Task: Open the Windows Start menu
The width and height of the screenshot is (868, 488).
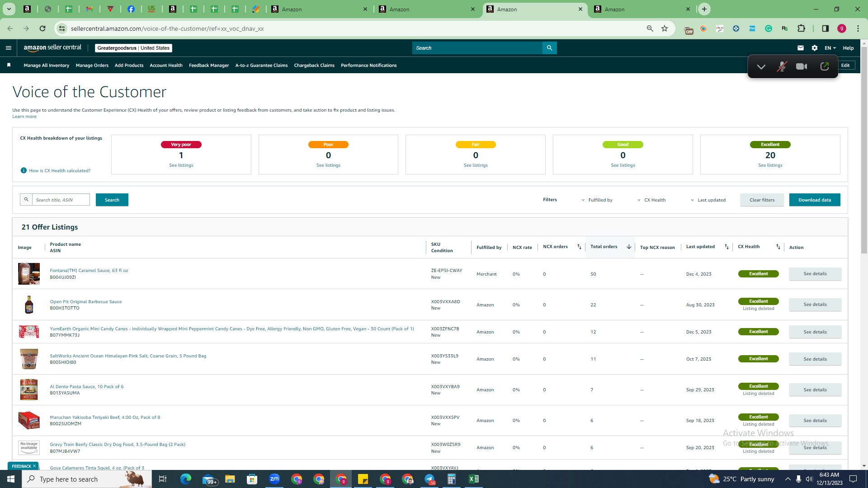Action: pos(11,479)
